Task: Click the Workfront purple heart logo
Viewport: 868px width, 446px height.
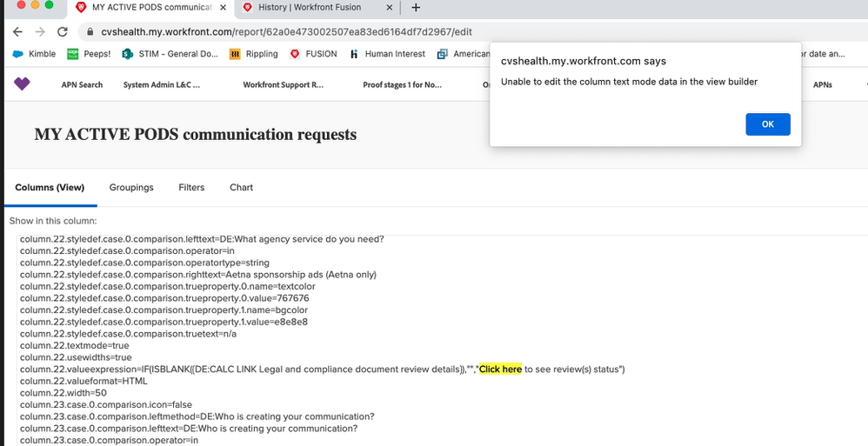Action: coord(22,84)
